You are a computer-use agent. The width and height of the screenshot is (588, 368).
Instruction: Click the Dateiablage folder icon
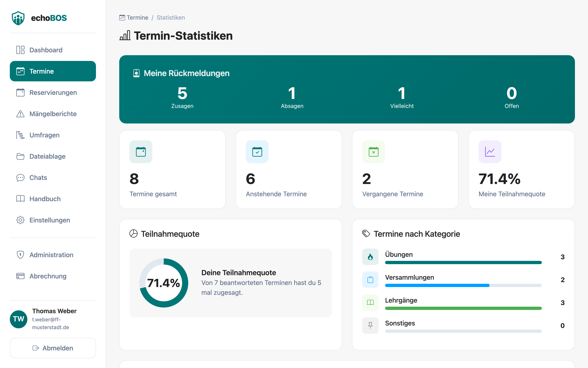click(x=20, y=156)
